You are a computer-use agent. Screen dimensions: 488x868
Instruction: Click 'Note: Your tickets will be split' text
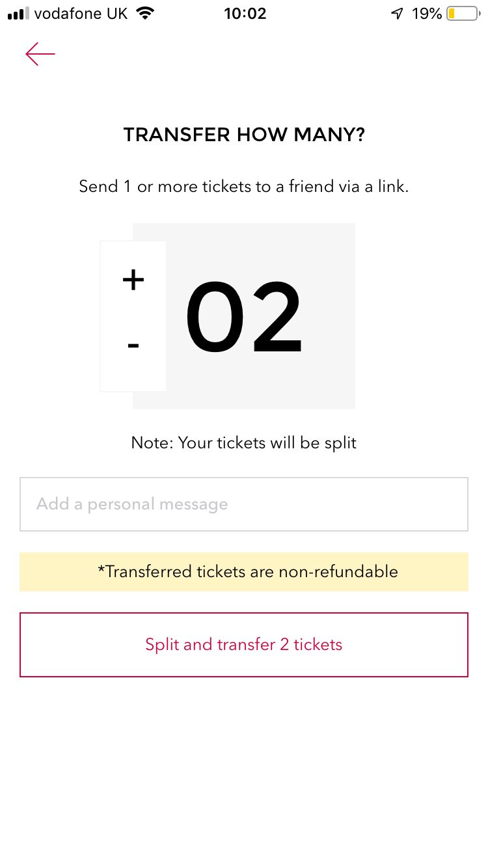(244, 443)
